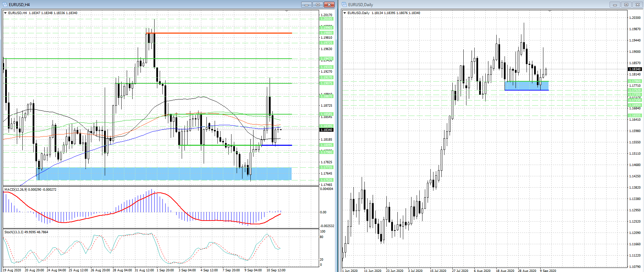Screen dimensions: 644x272
Task: Click the 1.10790 price axis value on Daily
Action: pos(635,267)
